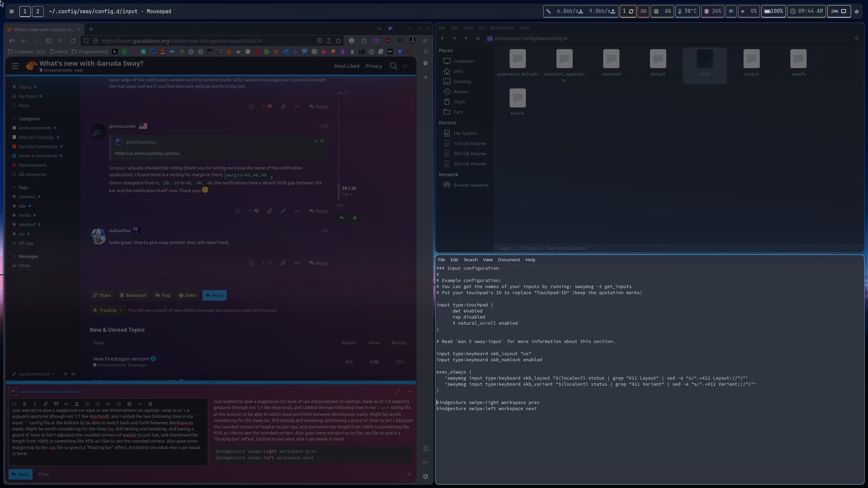The width and height of the screenshot is (868, 488).
Task: Open the Programming bookmark folder
Action: (x=90, y=52)
